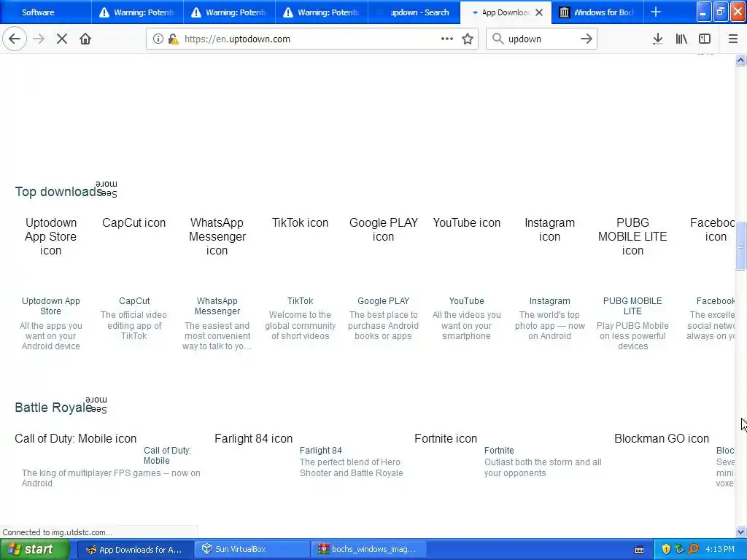This screenshot has width=747, height=560.
Task: Toggle the sidebar view
Action: (705, 39)
